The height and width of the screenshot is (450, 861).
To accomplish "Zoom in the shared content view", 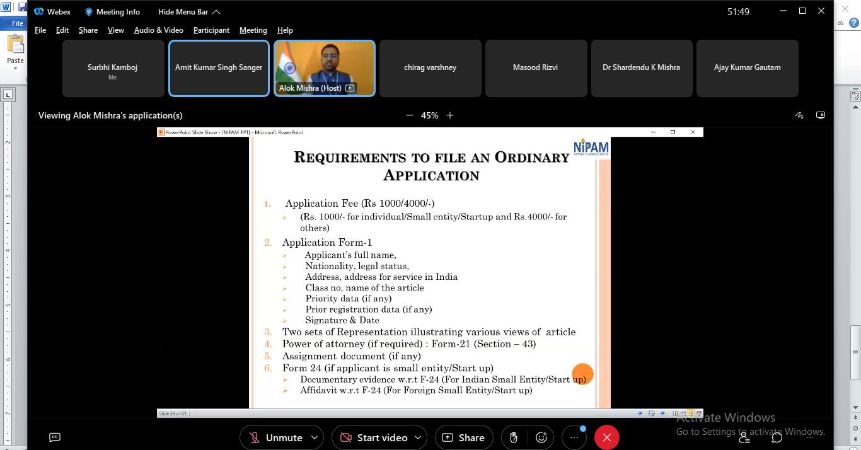I will [449, 115].
